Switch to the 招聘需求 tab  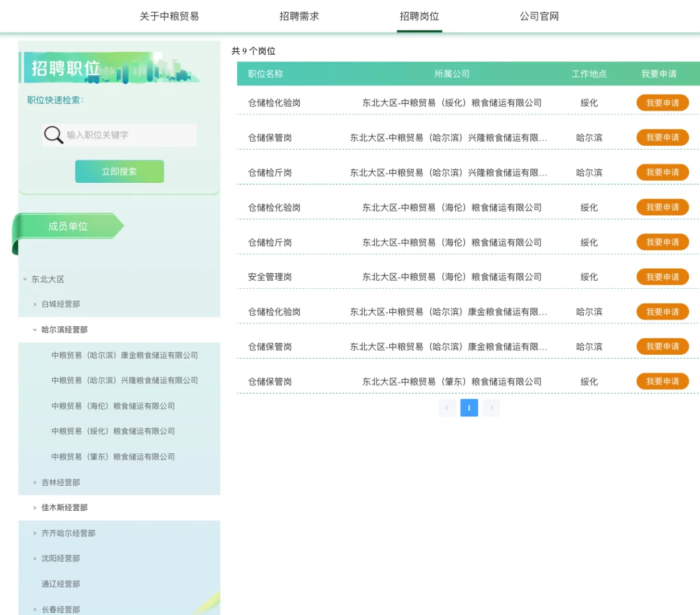point(300,17)
